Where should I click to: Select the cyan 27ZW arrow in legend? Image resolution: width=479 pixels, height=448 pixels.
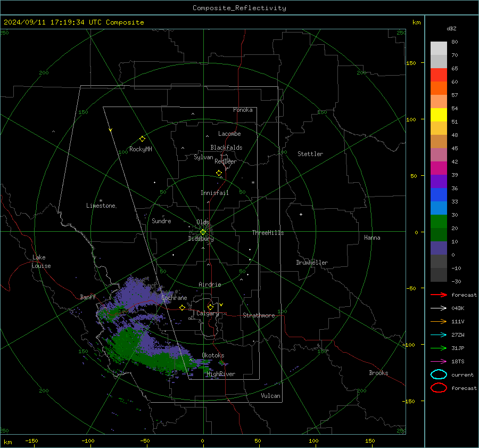tap(439, 335)
